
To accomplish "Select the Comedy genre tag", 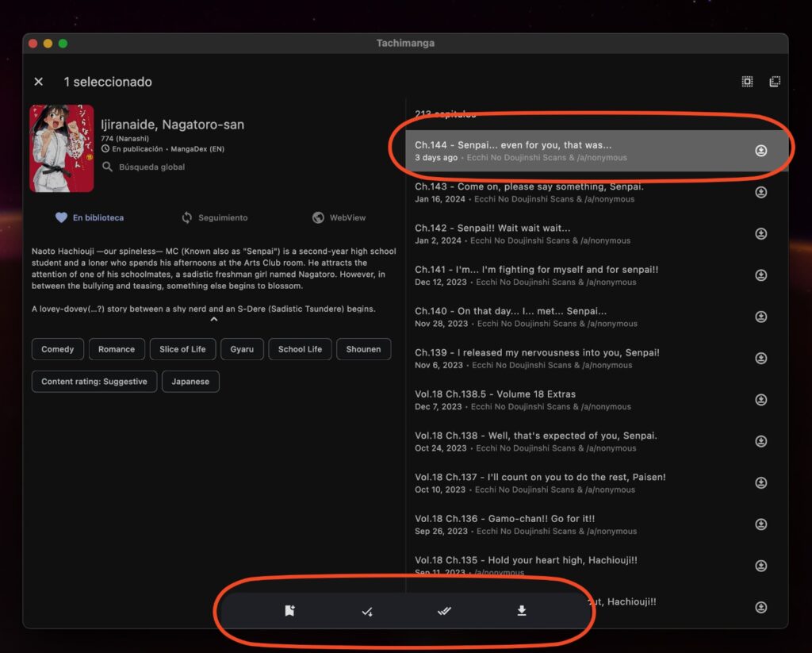I will [x=58, y=349].
